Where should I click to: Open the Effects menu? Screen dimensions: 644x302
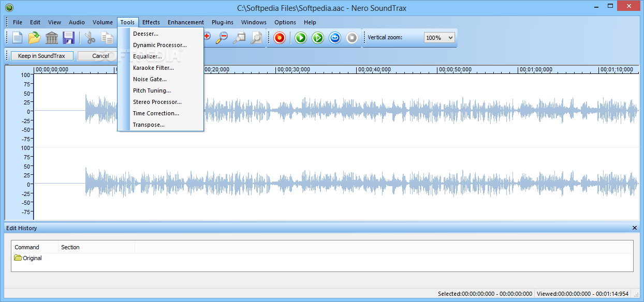[151, 22]
